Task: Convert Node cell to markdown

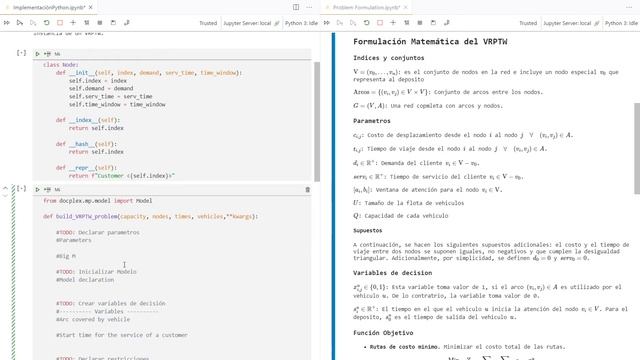Action: pos(57,54)
